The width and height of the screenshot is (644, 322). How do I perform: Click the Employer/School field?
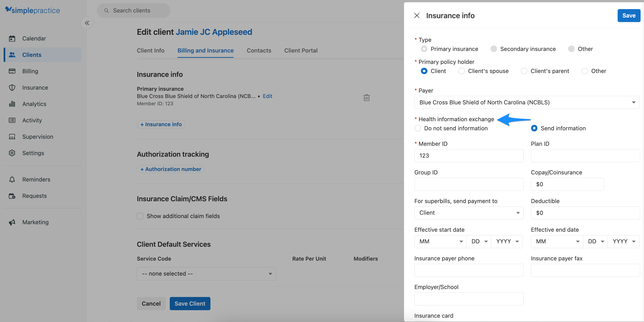coord(469,299)
